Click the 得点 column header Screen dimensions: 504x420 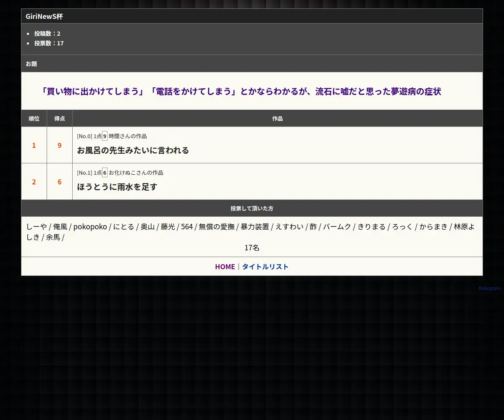tap(60, 119)
